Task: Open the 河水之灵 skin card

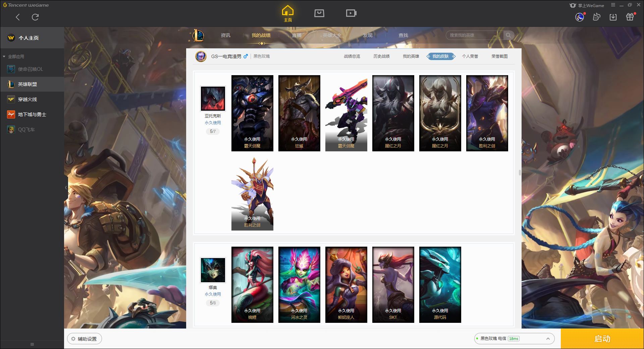Action: pos(299,285)
